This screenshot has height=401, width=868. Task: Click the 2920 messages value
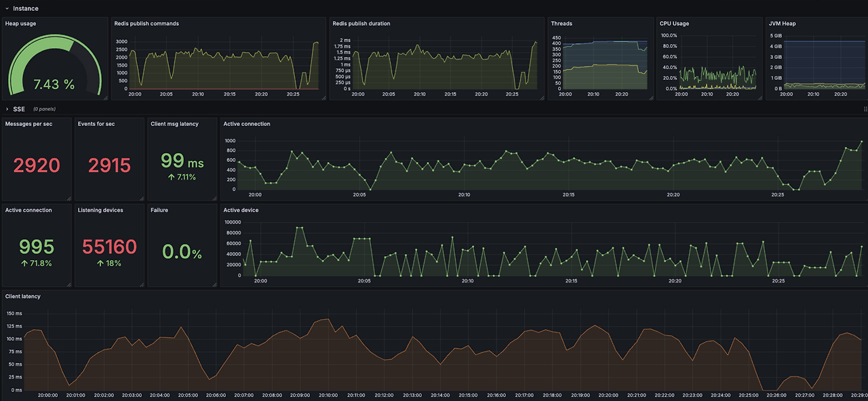pyautogui.click(x=37, y=165)
